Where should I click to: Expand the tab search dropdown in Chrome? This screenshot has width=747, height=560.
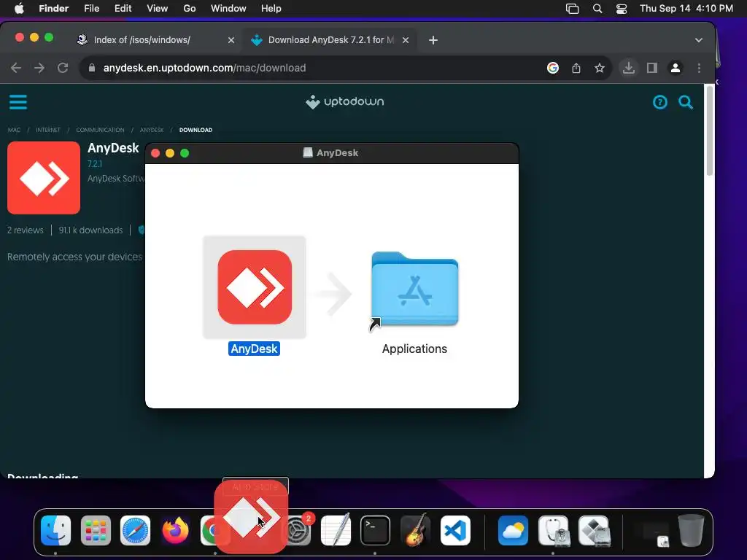(698, 40)
